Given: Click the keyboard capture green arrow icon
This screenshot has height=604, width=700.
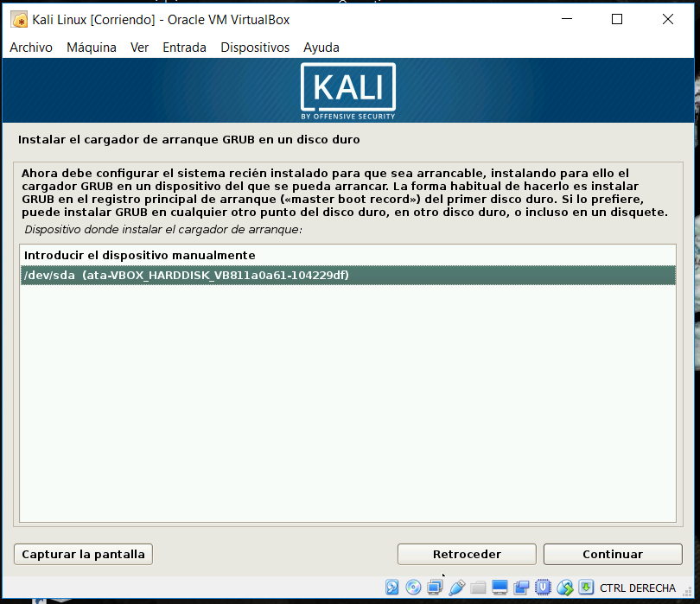Looking at the screenshot, I should (586, 588).
